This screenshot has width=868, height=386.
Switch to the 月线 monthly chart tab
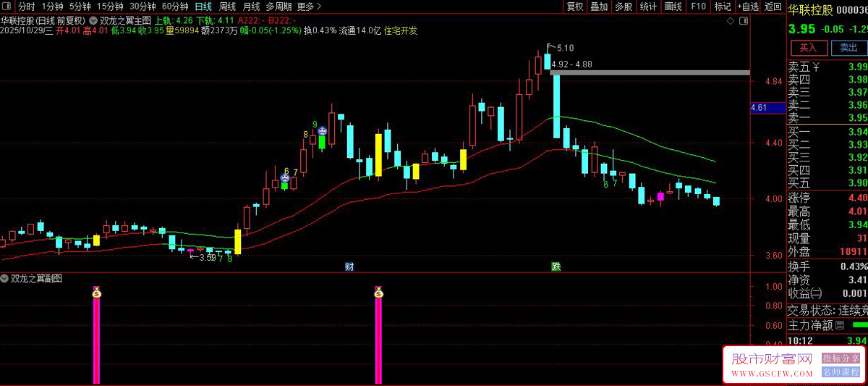251,7
